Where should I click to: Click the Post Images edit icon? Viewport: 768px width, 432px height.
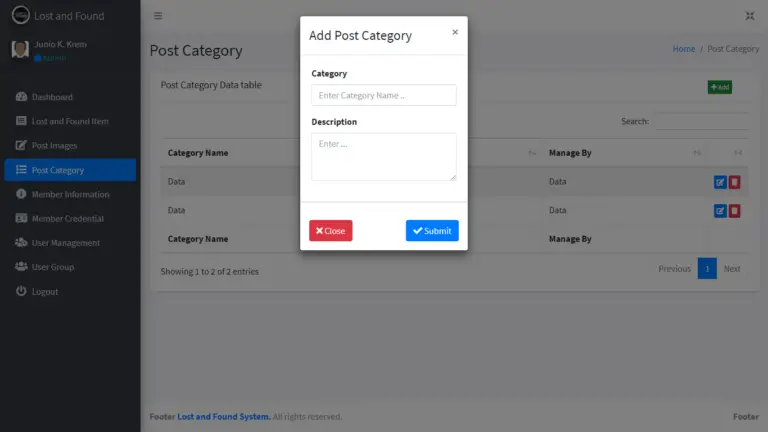[21, 145]
